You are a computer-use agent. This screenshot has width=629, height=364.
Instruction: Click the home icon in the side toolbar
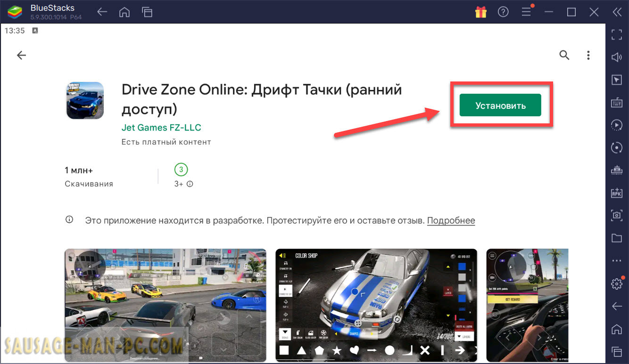point(617,329)
